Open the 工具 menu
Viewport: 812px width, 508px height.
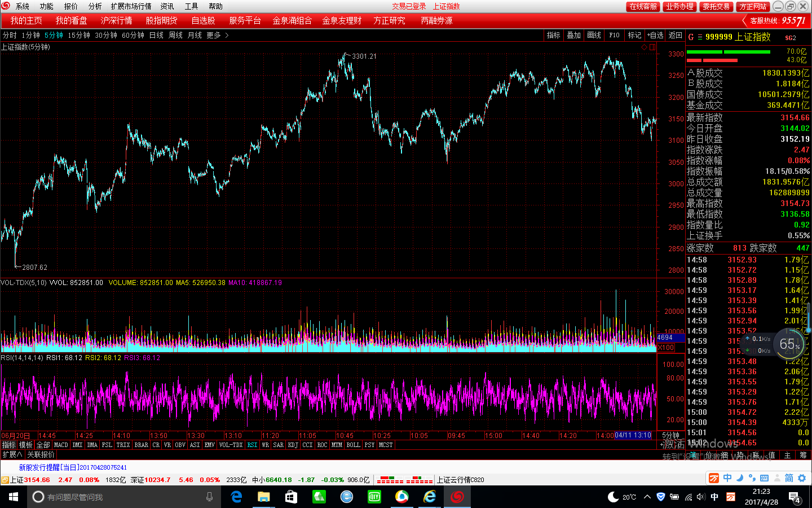pos(192,6)
